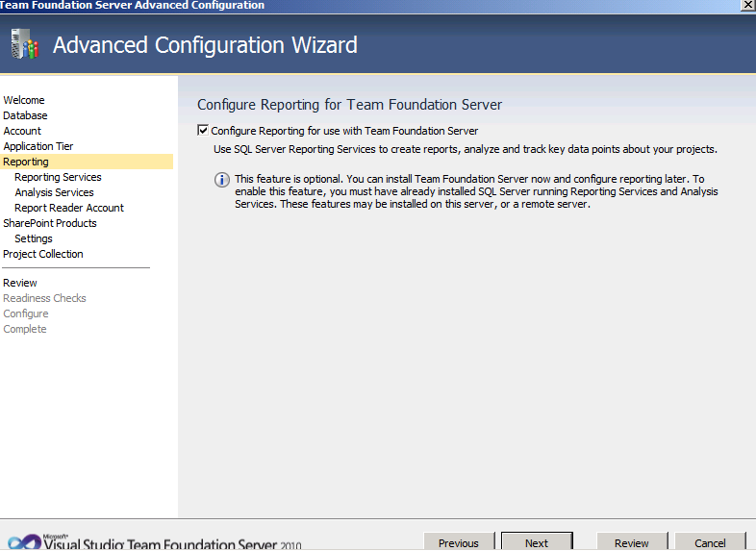
Task: Jump to the Review step in sidebar
Action: pyautogui.click(x=20, y=283)
